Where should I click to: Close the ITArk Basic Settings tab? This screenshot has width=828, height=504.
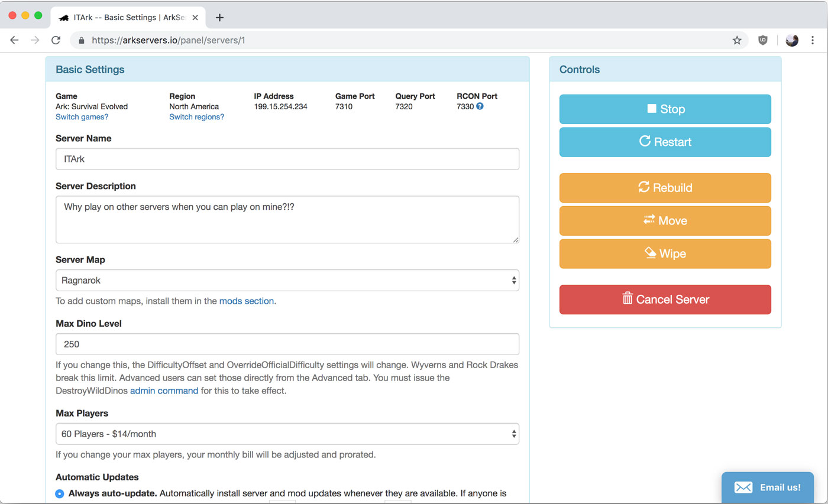coord(195,18)
